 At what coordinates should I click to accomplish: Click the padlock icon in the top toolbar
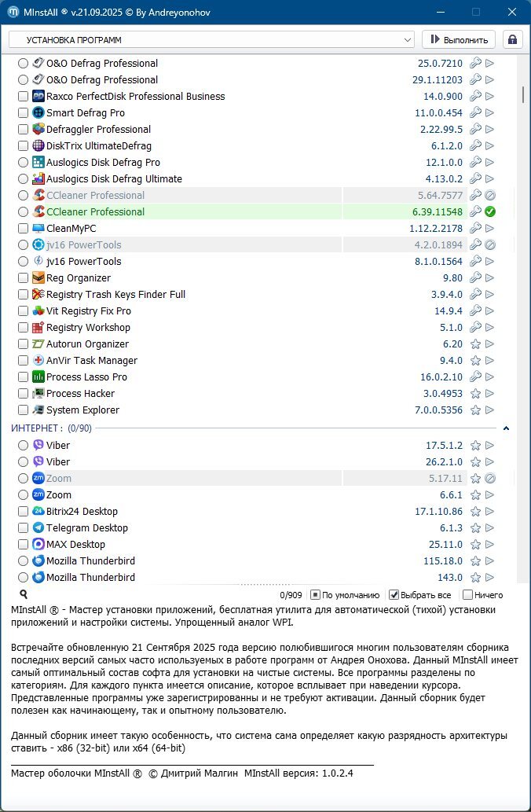click(512, 39)
